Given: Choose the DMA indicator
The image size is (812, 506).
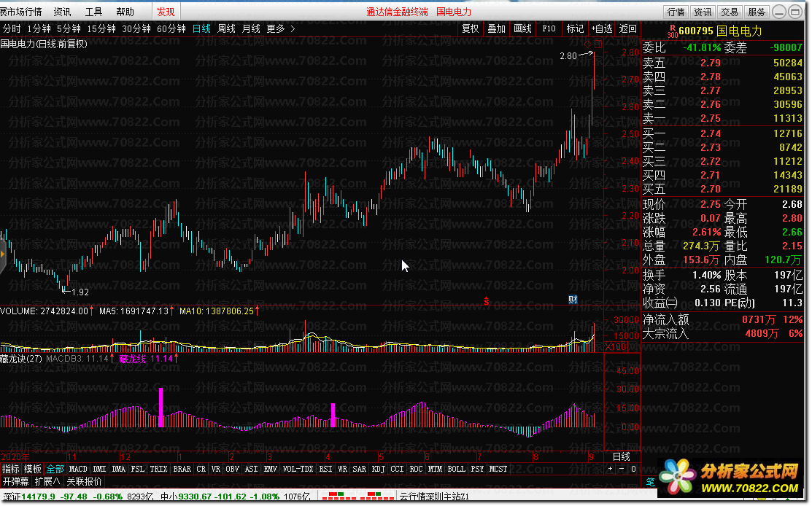Looking at the screenshot, I should [119, 470].
